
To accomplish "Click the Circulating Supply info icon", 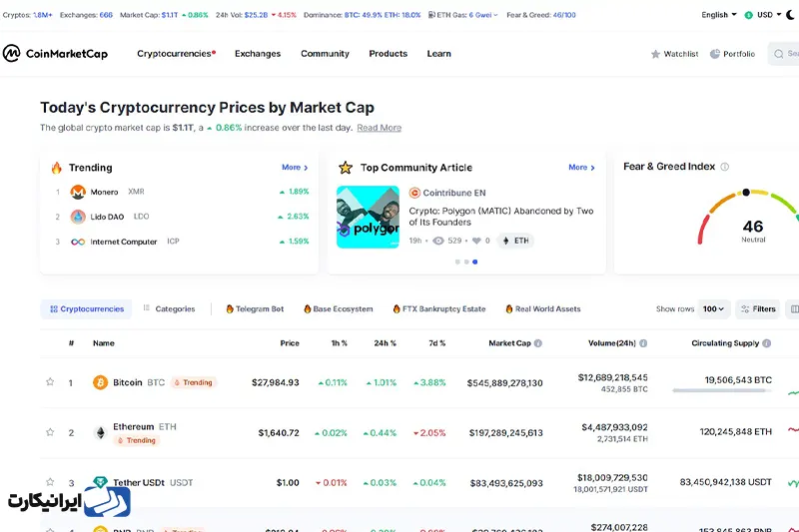I will tap(766, 343).
